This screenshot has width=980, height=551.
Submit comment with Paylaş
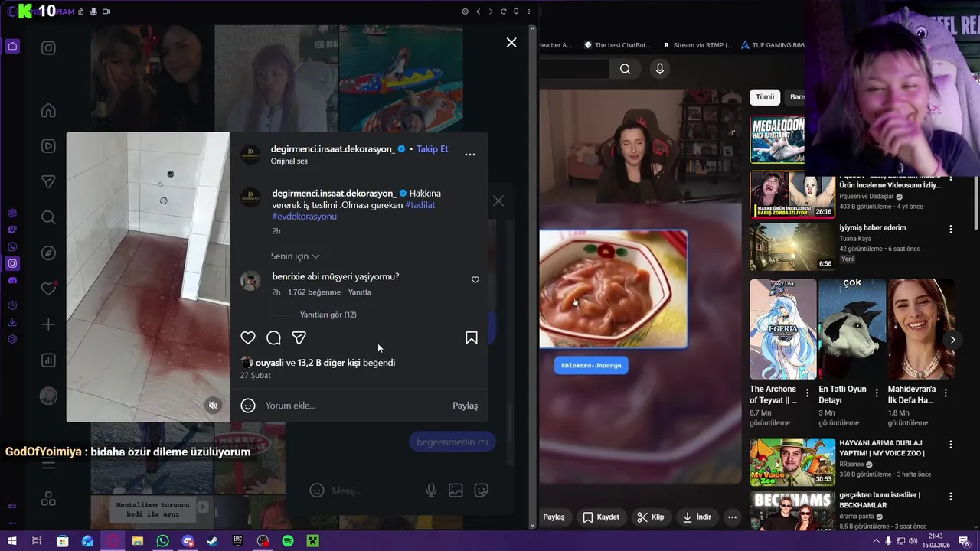click(x=465, y=406)
